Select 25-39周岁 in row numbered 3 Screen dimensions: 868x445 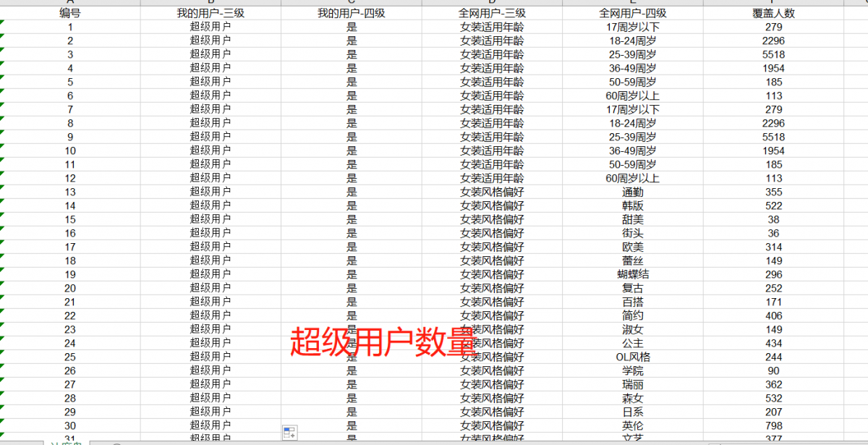pyautogui.click(x=633, y=54)
